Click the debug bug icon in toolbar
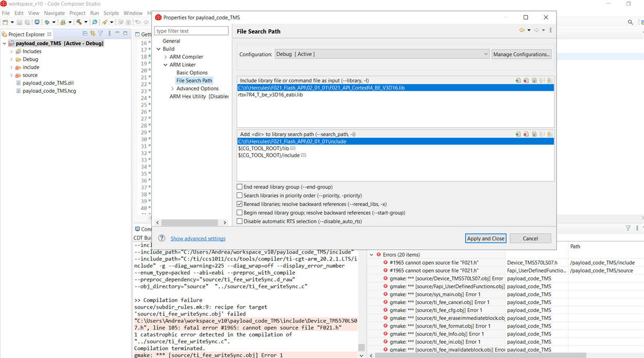 coord(47,22)
